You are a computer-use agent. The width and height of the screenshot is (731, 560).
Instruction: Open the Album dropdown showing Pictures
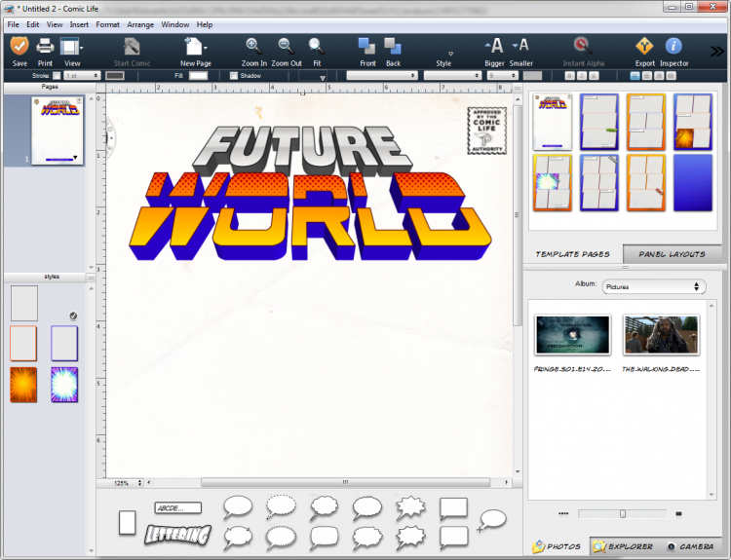653,286
